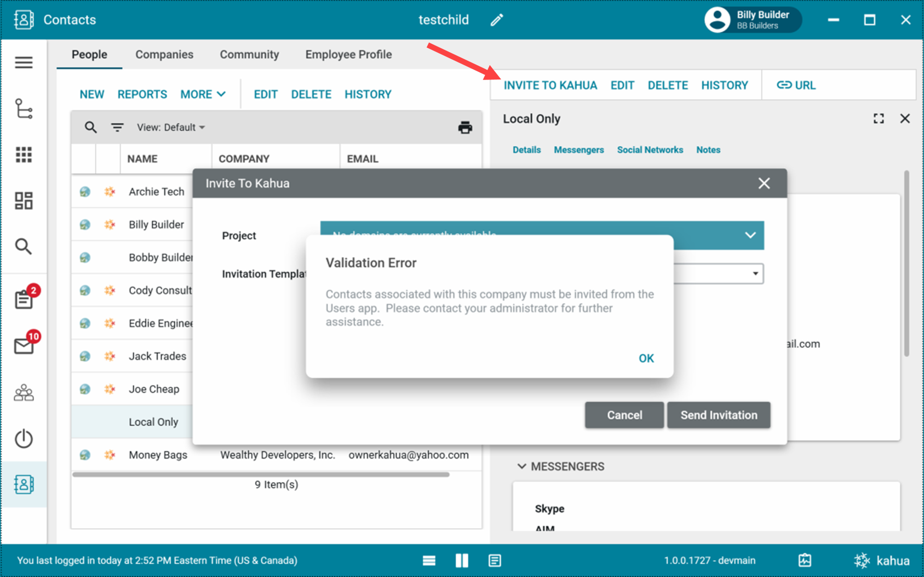
Task: Click the print icon in list toolbar
Action: coord(464,127)
